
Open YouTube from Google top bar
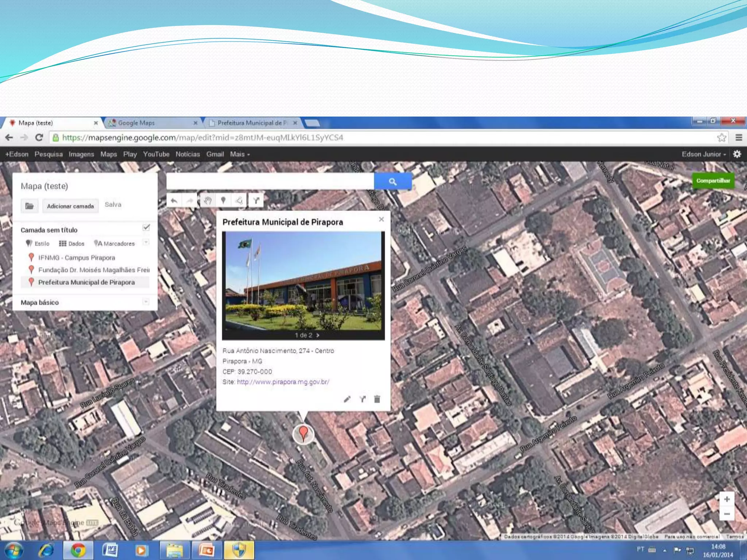[156, 154]
